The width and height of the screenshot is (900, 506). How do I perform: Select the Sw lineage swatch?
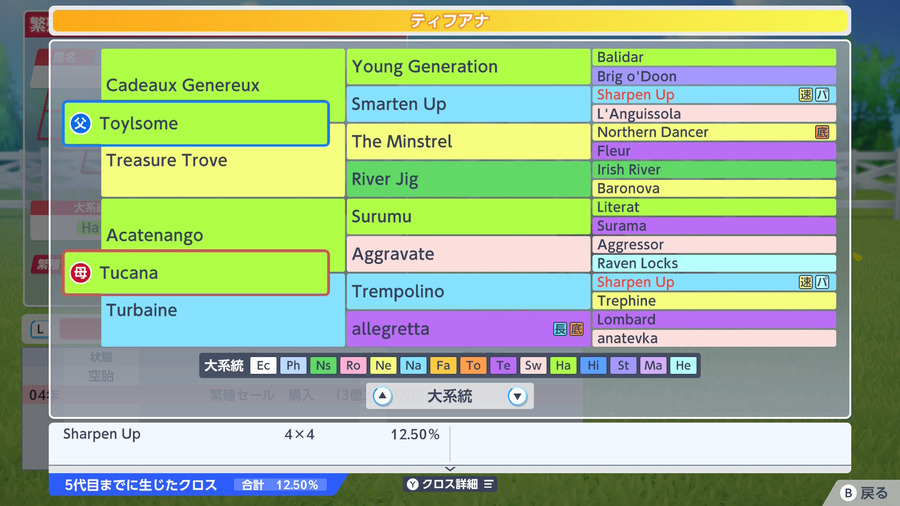[533, 365]
